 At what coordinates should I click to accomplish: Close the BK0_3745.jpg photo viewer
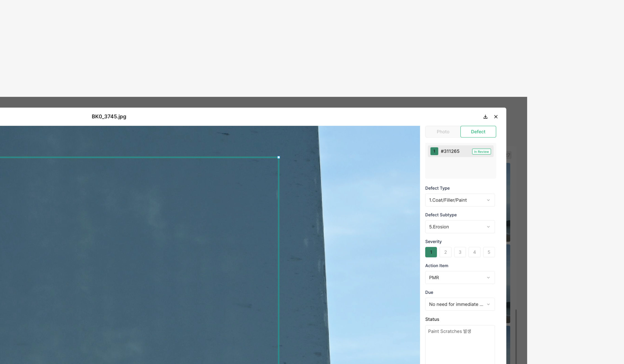(496, 117)
